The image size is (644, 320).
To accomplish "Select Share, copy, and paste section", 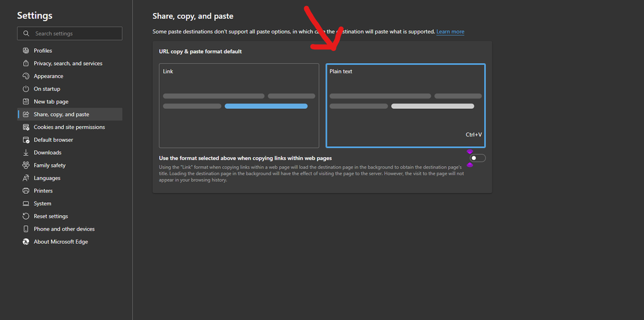I will coord(70,115).
